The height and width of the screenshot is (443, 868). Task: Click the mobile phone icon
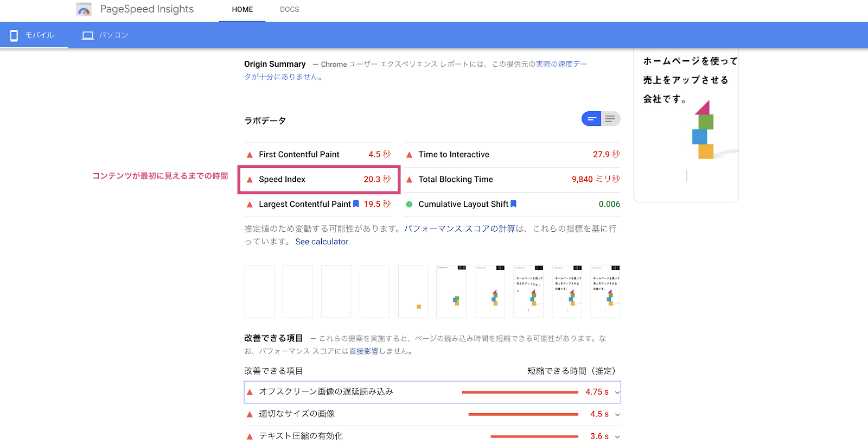point(14,35)
